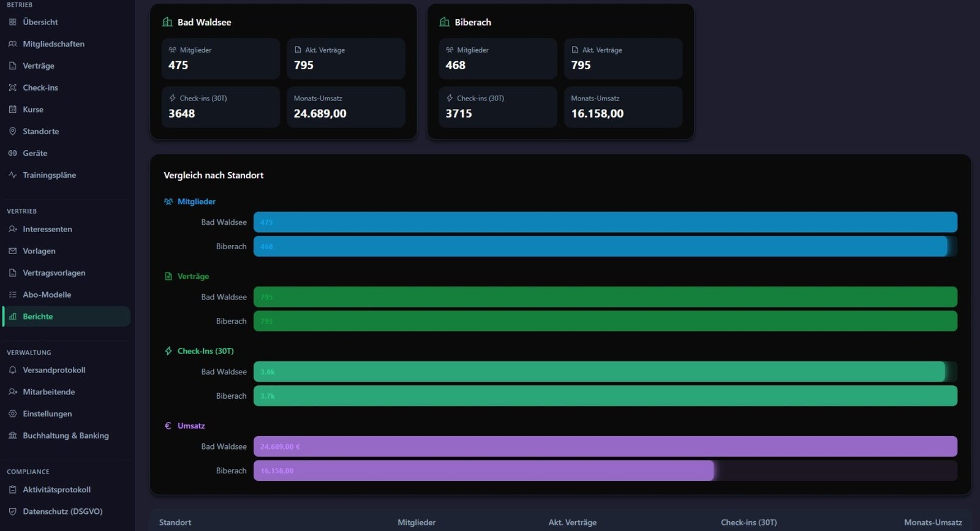Image resolution: width=980 pixels, height=531 pixels.
Task: Click the Kurse calendar icon
Action: [12, 110]
